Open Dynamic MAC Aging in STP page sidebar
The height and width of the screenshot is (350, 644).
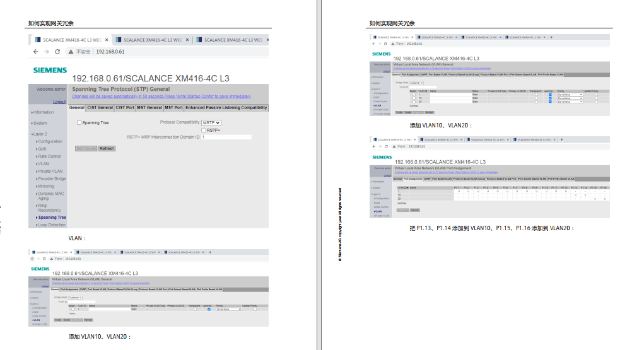click(51, 196)
